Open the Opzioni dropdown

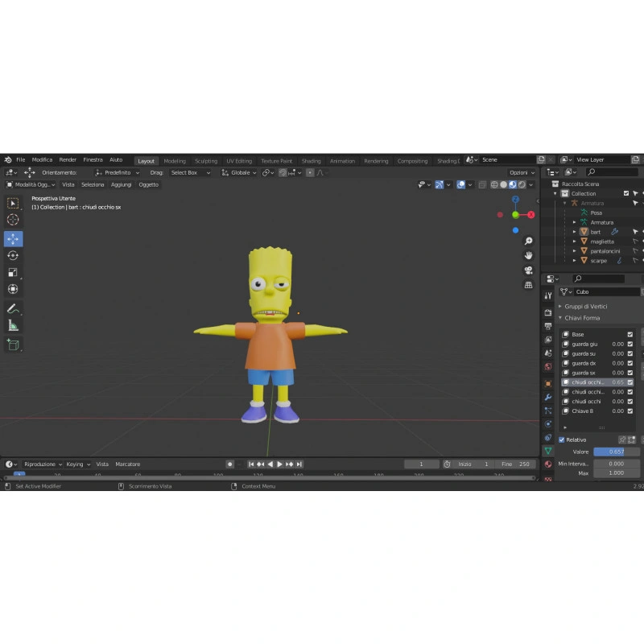[x=522, y=173]
